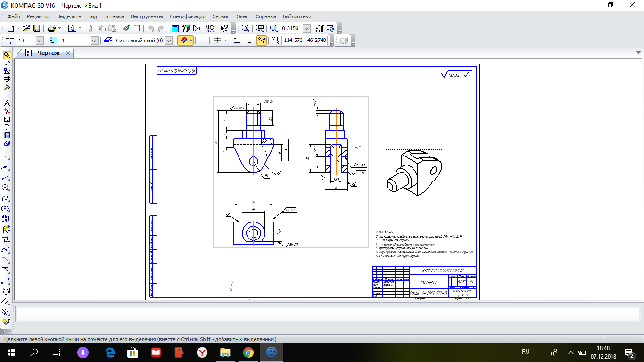
Task: Close the Чертеж document tab
Action: (x=67, y=53)
